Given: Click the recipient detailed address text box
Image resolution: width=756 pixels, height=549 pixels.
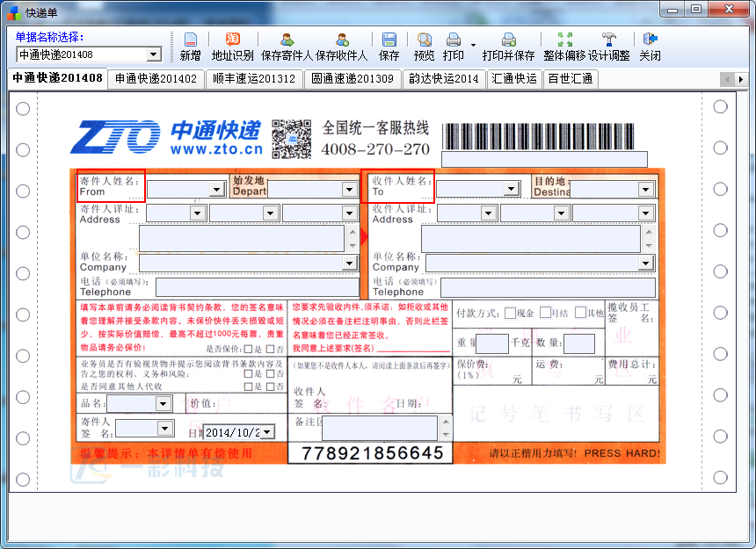Looking at the screenshot, I should coord(531,238).
